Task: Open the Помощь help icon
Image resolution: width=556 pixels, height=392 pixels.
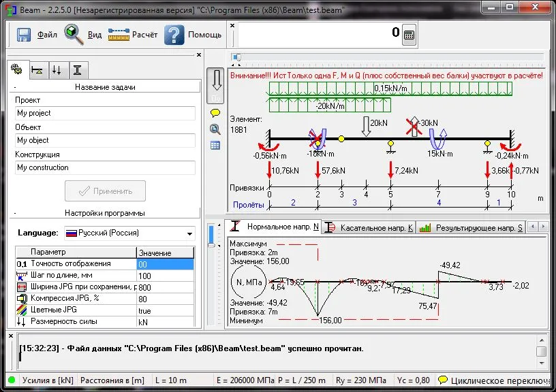Action: (x=174, y=35)
